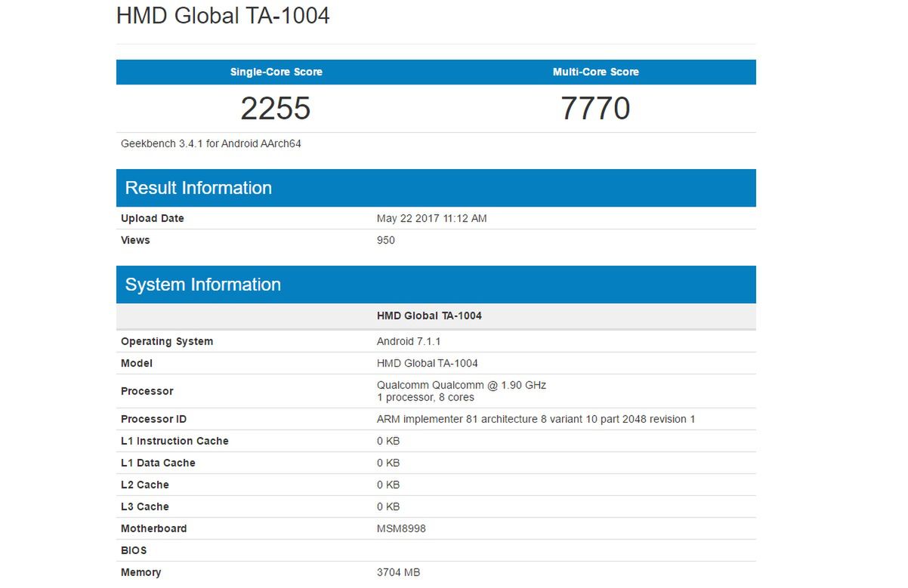Viewport: 908px width, 588px height.
Task: Select the ARM implementer 81 architecture value
Action: pyautogui.click(x=536, y=419)
